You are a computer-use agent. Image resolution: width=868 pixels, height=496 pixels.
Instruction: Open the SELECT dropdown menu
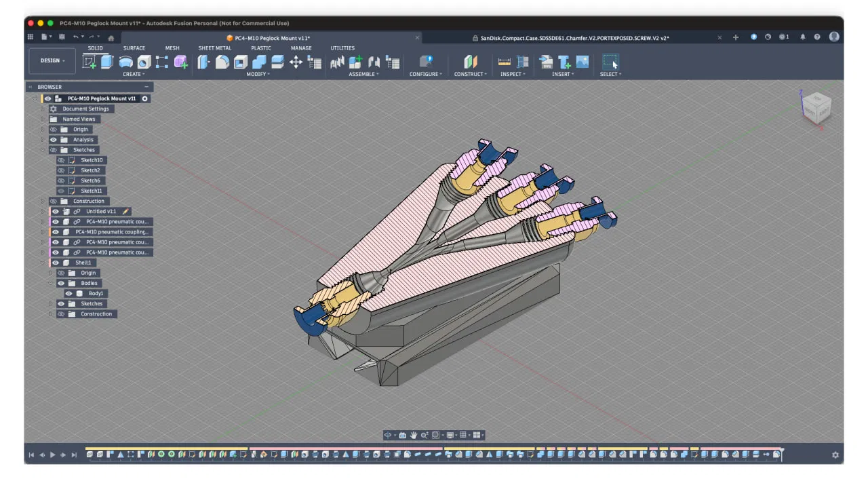click(x=610, y=74)
